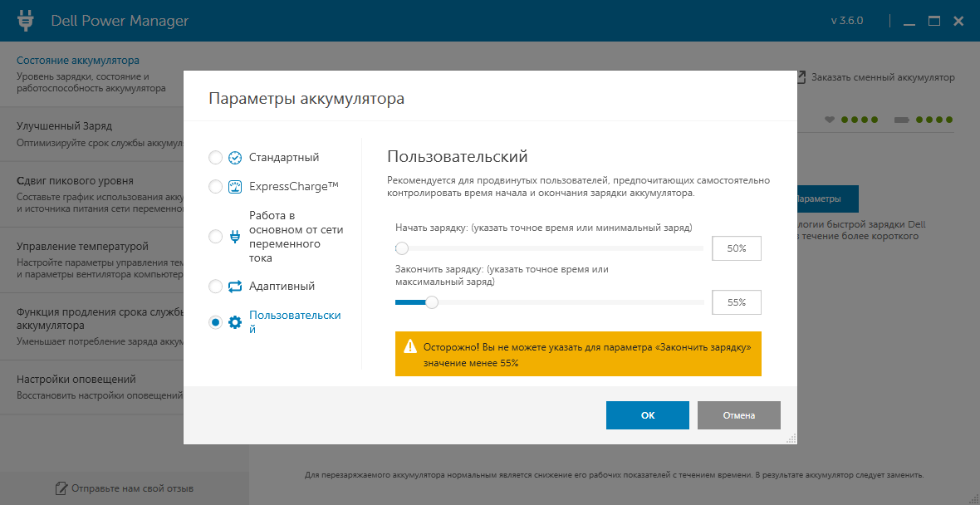The image size is (980, 505).
Task: Click the v 3.6.0 version text
Action: point(847,21)
